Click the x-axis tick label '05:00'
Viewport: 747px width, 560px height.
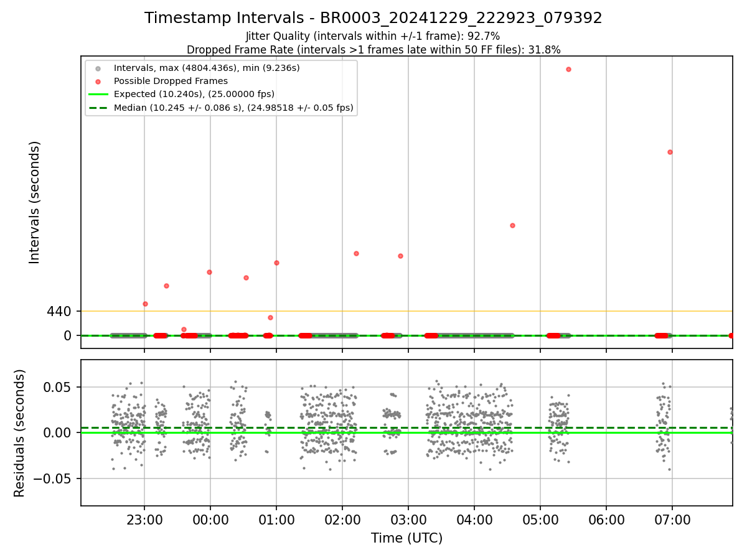pos(540,519)
